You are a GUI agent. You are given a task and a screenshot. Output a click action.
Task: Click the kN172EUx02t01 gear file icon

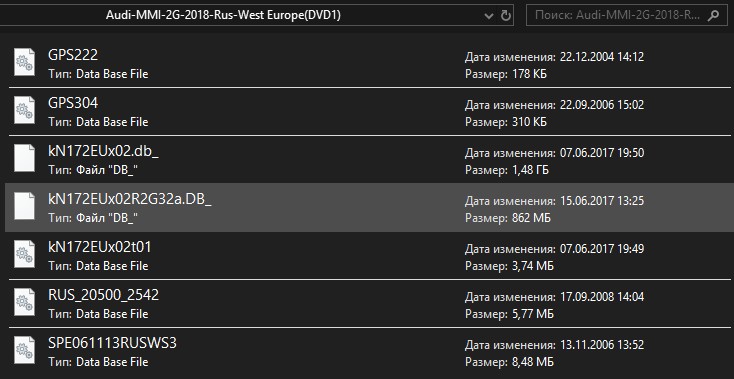coord(24,254)
